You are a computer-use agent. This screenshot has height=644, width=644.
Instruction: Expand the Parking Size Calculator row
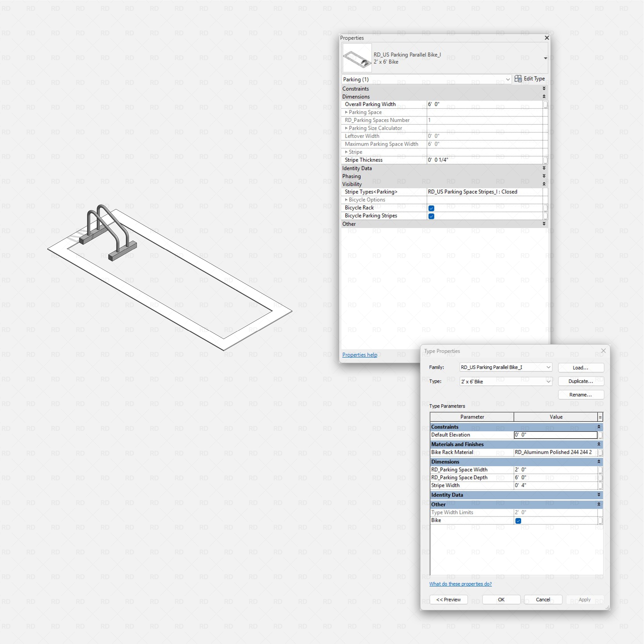click(346, 128)
